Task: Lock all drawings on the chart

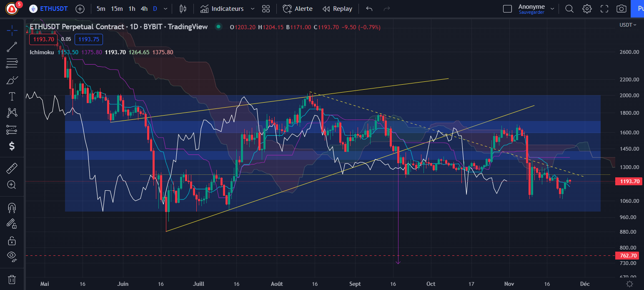Action: point(12,241)
